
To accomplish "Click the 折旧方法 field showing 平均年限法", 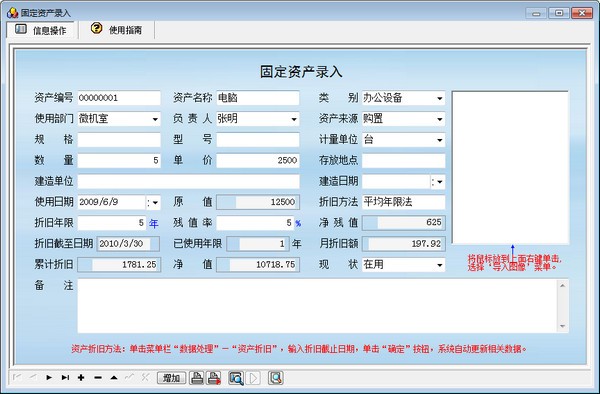I will point(404,202).
